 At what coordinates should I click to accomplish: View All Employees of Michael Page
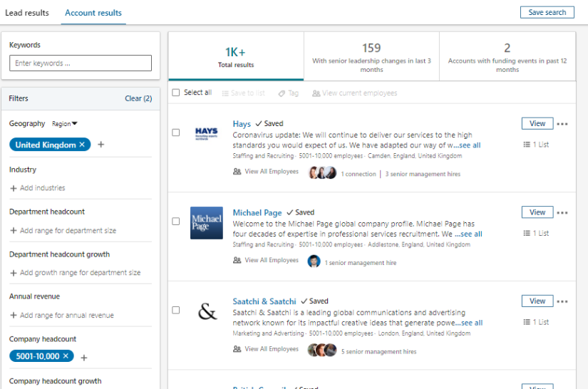[x=266, y=260]
